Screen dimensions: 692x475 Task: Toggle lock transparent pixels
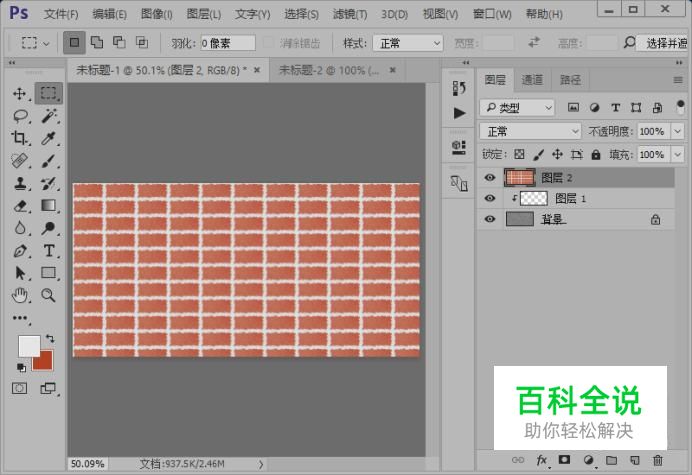point(519,154)
